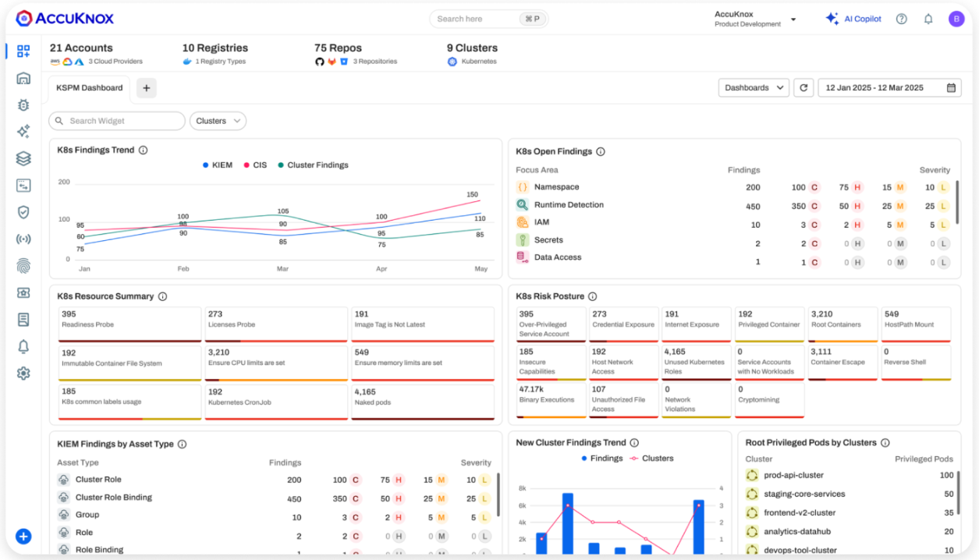Click the fingerprint identity icon in sidebar
The image size is (979, 560).
tap(23, 266)
